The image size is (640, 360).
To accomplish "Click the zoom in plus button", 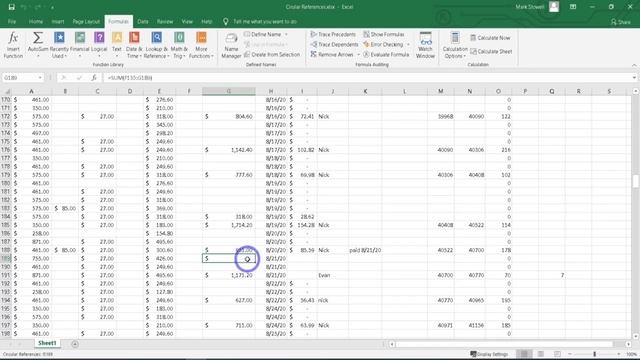I will [619, 354].
